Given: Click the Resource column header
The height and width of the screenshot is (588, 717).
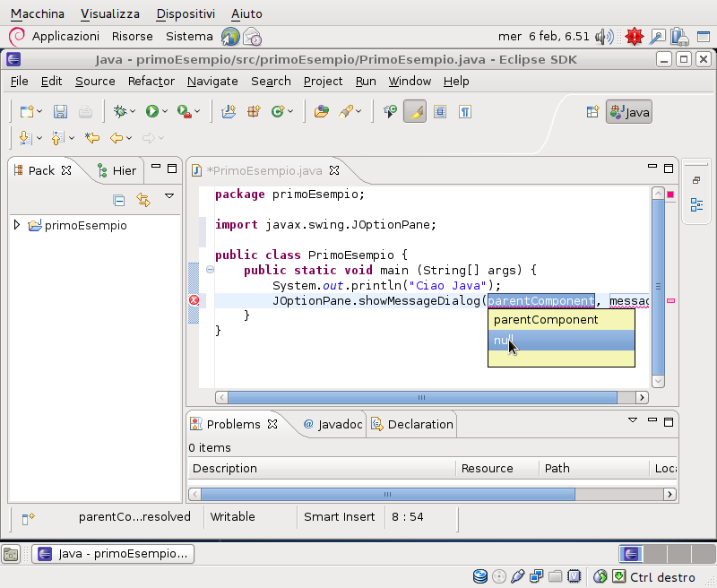Looking at the screenshot, I should (x=497, y=468).
